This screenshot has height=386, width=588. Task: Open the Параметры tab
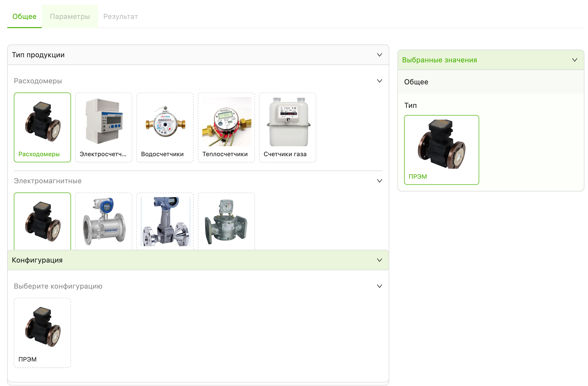[70, 16]
